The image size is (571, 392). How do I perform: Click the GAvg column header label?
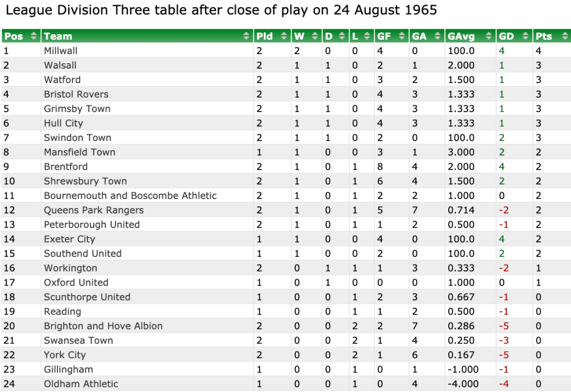click(x=461, y=36)
